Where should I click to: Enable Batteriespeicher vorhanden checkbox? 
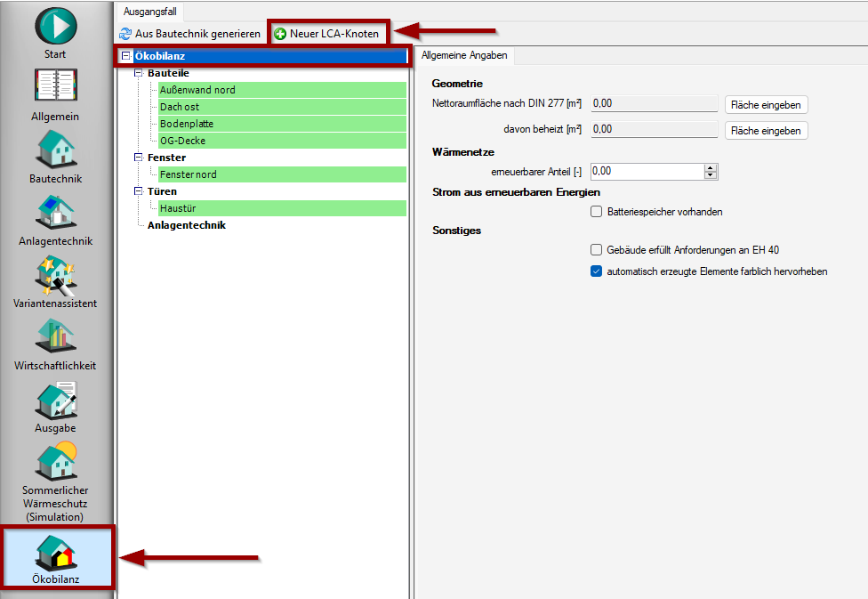pos(597,212)
